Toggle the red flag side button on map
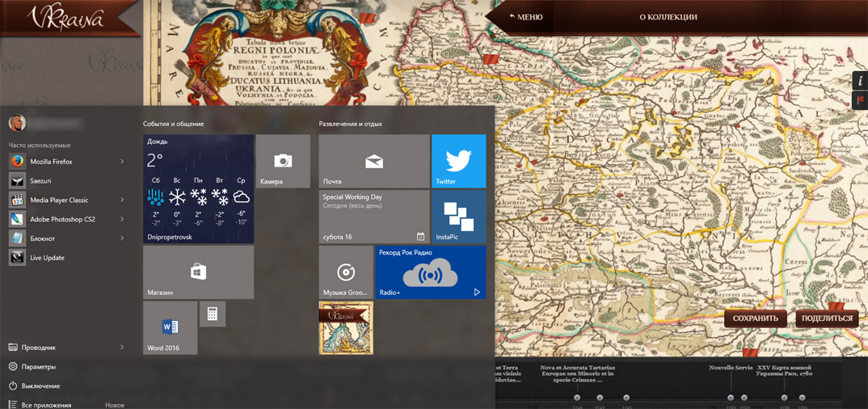868x409 pixels. (860, 101)
